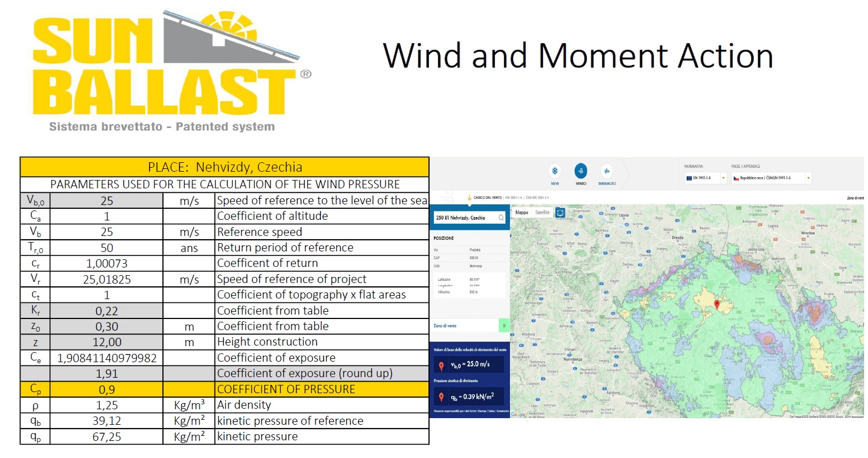The height and width of the screenshot is (458, 868).
Task: Expand the Carico del vento arrow
Action: (x=469, y=198)
